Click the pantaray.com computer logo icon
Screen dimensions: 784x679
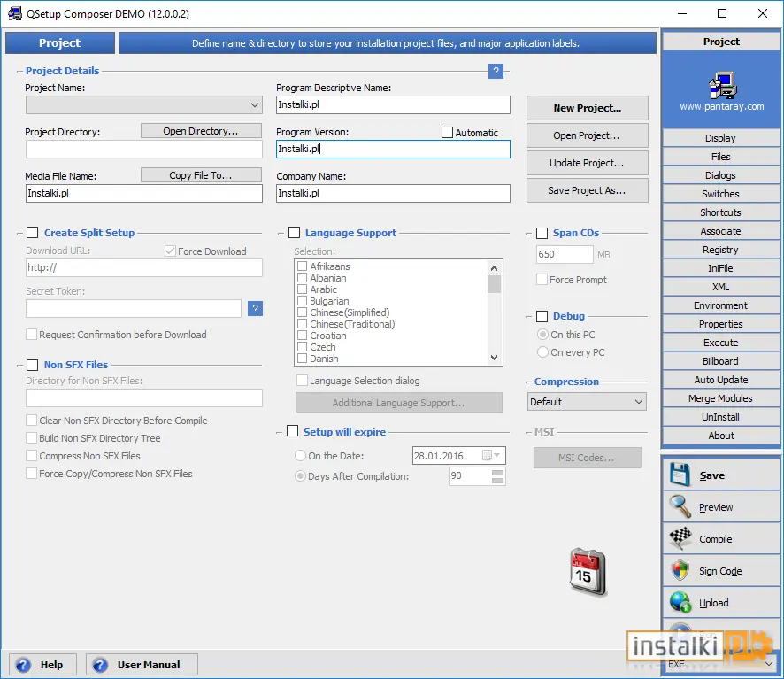coord(722,85)
